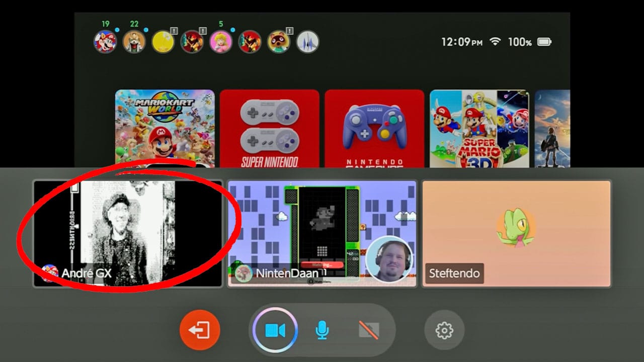Click the green number 22 notification count

[134, 24]
